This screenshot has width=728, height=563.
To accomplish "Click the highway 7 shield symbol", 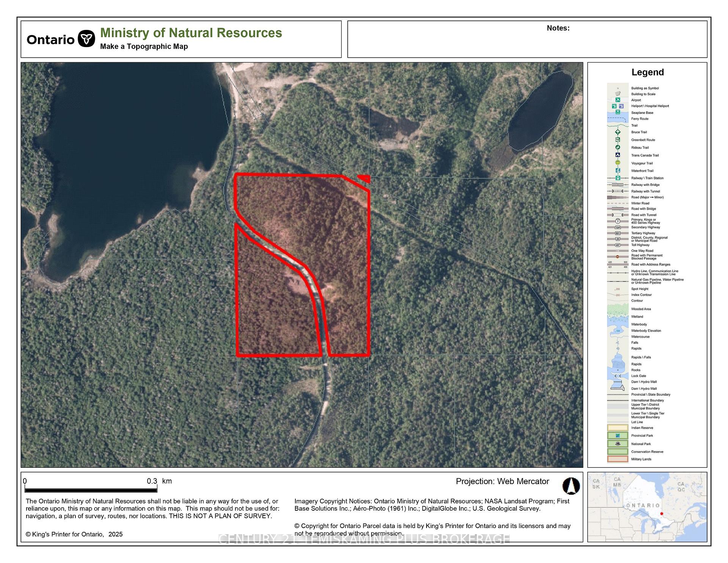I will 618,221.
